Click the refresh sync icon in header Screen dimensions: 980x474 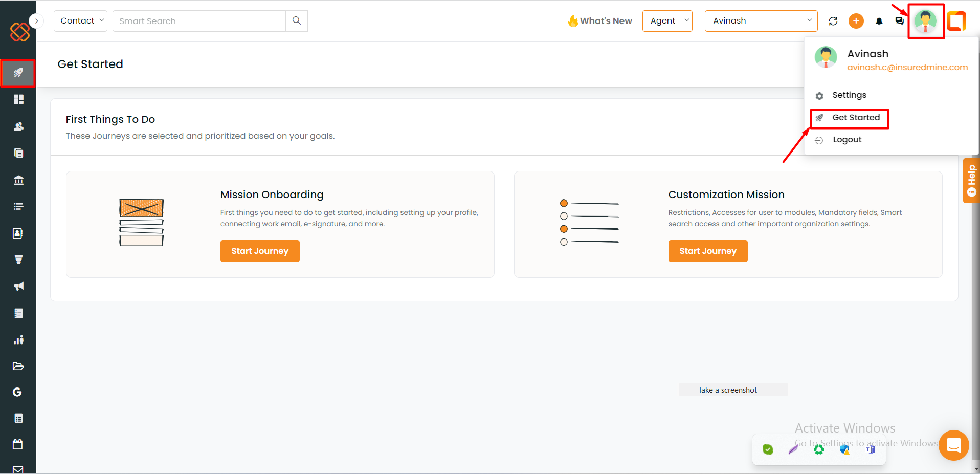833,21
